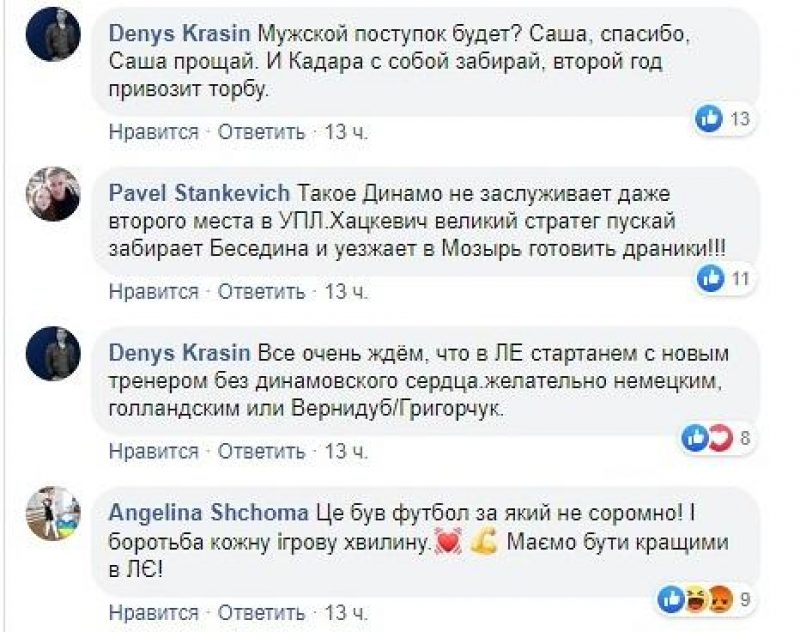Viewport: 800px width, 632px height.
Task: Click timestamp 13 ч. under Angelina's comment
Action: click(x=347, y=611)
